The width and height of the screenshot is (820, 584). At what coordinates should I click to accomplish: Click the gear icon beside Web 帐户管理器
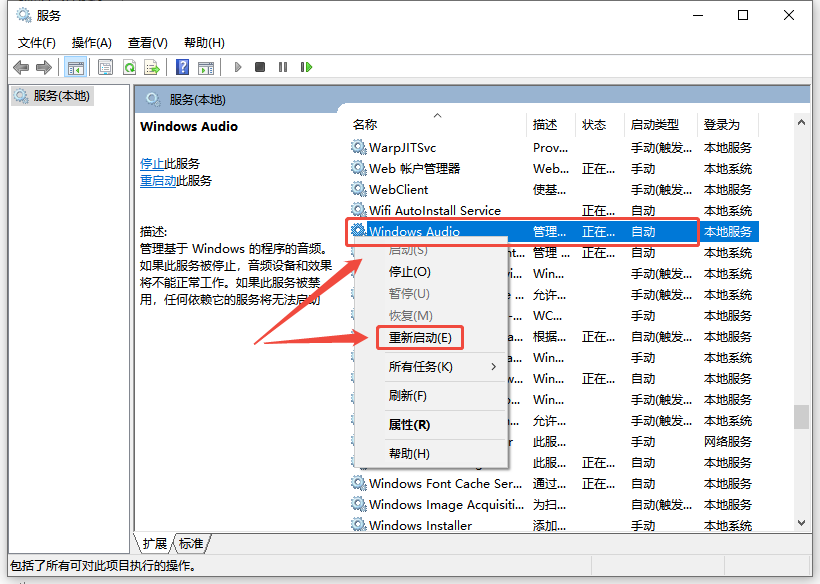358,168
